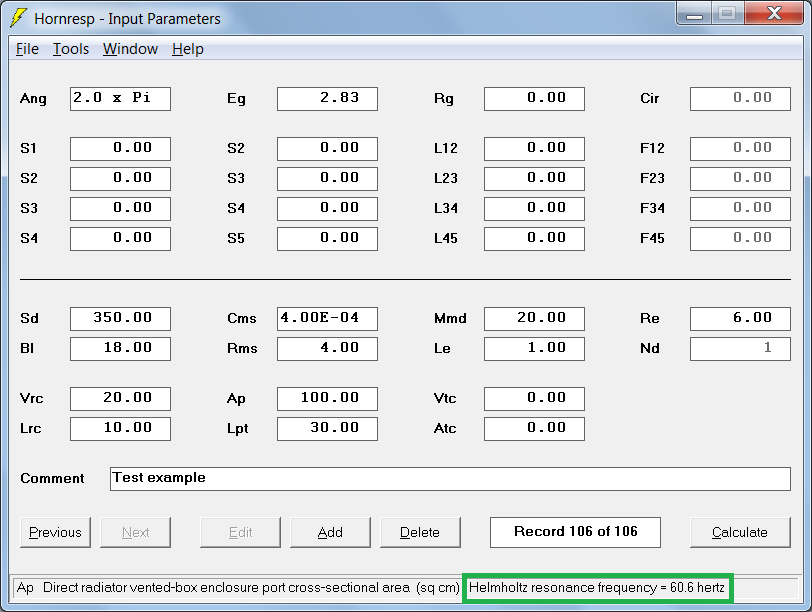
Task: Click the Re field showing 6.00
Action: (741, 319)
